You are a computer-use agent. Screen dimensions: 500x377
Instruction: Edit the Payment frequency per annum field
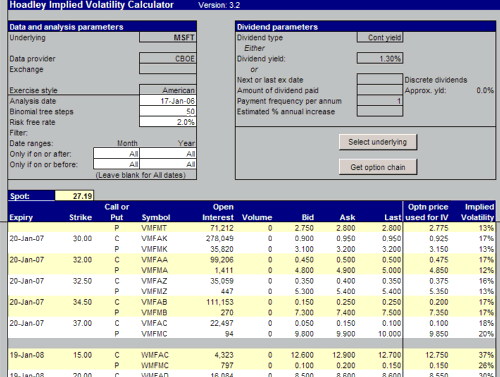click(380, 101)
